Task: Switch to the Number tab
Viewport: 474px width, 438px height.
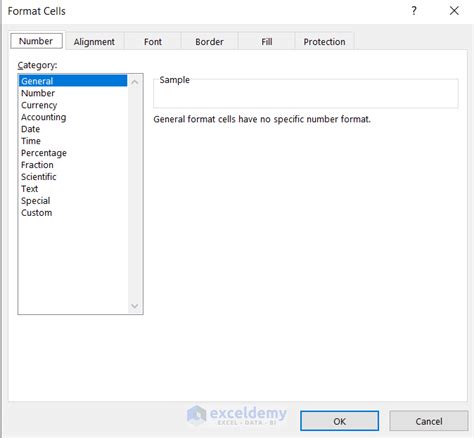Action: click(x=36, y=41)
